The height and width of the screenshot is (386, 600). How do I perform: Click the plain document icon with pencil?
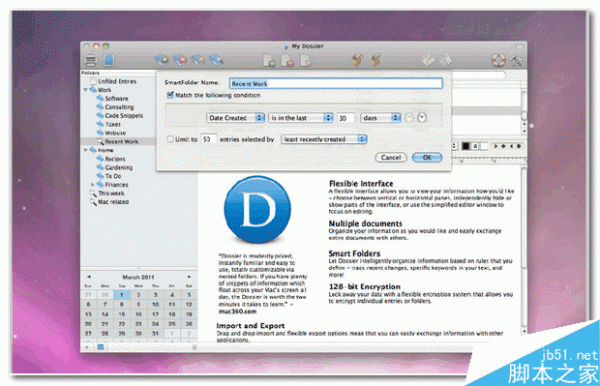pyautogui.click(x=306, y=60)
